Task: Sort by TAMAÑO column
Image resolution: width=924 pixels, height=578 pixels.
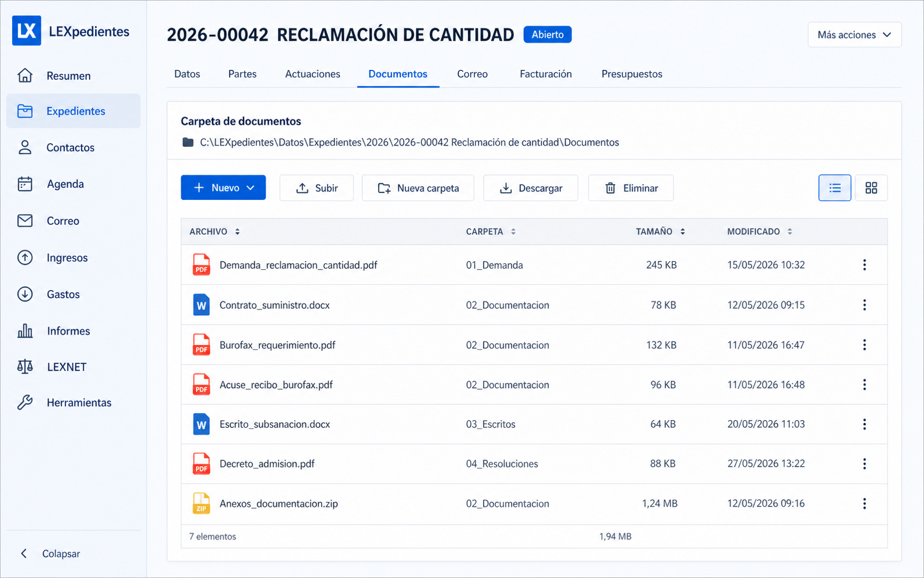Action: pos(660,231)
